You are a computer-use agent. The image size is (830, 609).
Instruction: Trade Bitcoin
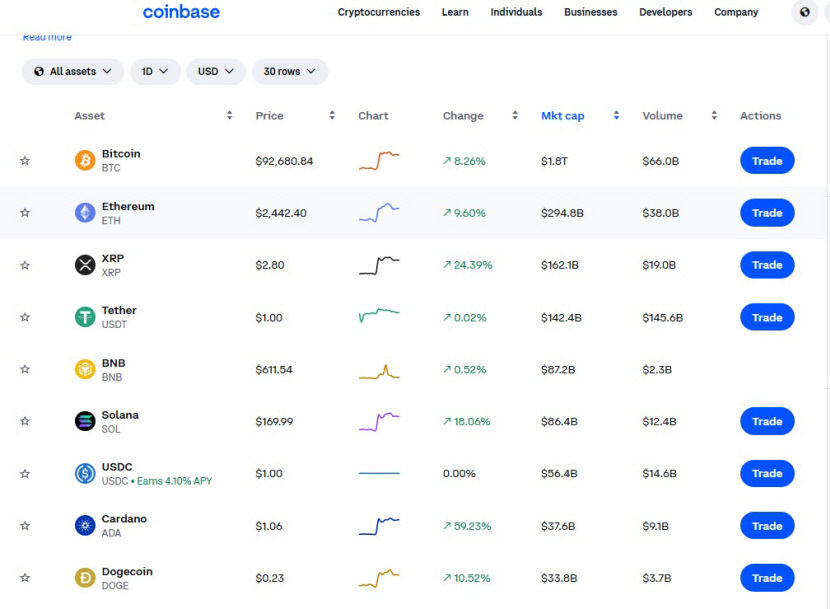point(767,160)
